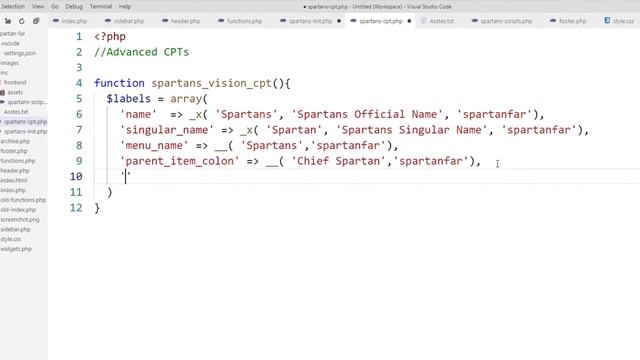Open Asstes.txt in the explorer tree
Image resolution: width=640 pixels, height=360 pixels.
click(16, 112)
